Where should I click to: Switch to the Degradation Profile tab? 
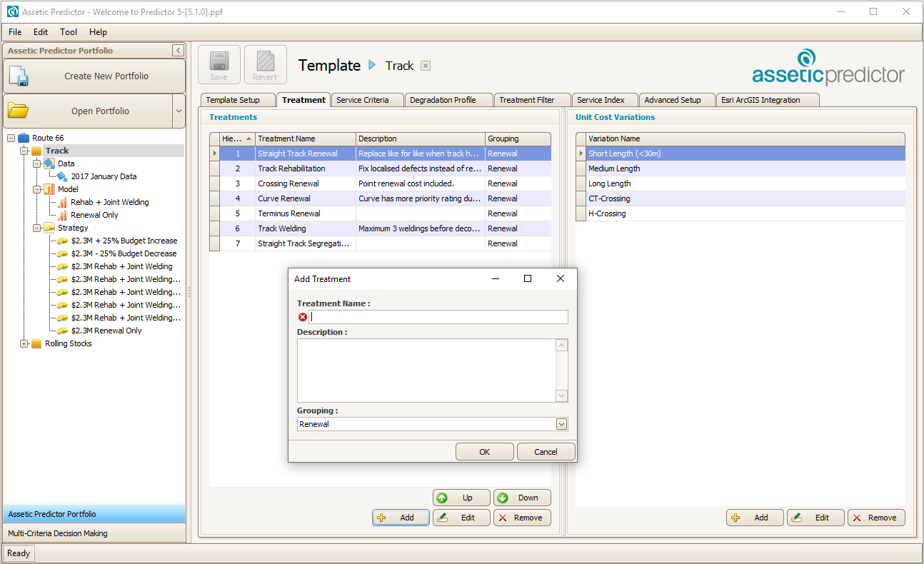point(443,100)
